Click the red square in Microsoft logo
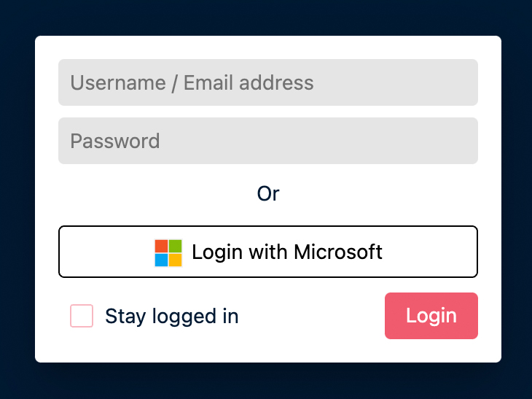Viewport: 532px width, 399px height. tap(162, 246)
